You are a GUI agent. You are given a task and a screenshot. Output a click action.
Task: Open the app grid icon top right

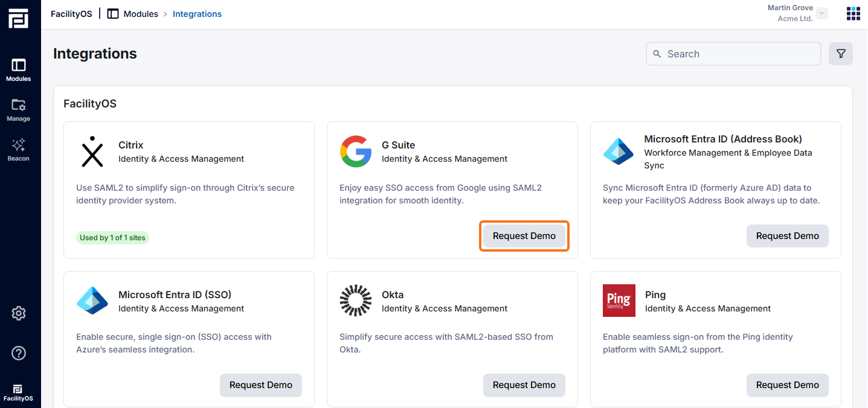(x=853, y=13)
